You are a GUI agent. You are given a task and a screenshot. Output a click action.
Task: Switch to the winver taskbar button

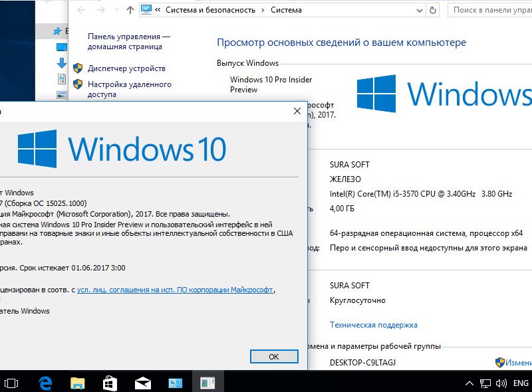click(208, 383)
